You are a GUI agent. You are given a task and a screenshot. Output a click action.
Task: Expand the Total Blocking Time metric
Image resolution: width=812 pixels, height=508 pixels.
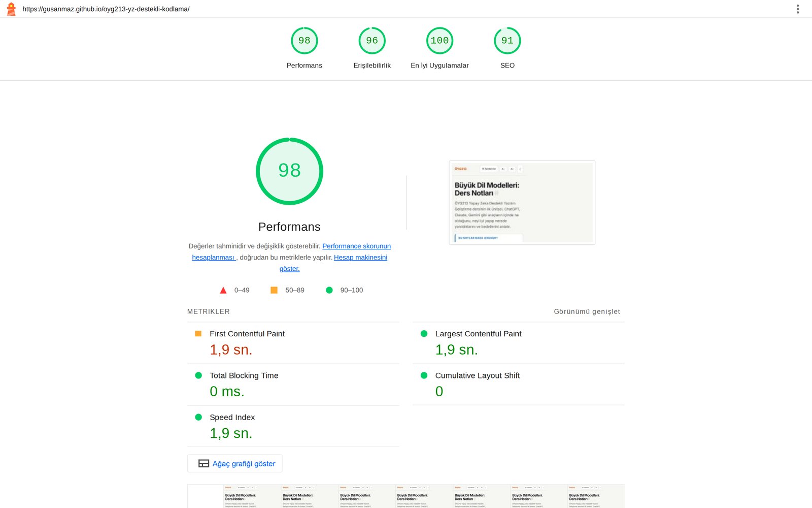click(x=293, y=385)
